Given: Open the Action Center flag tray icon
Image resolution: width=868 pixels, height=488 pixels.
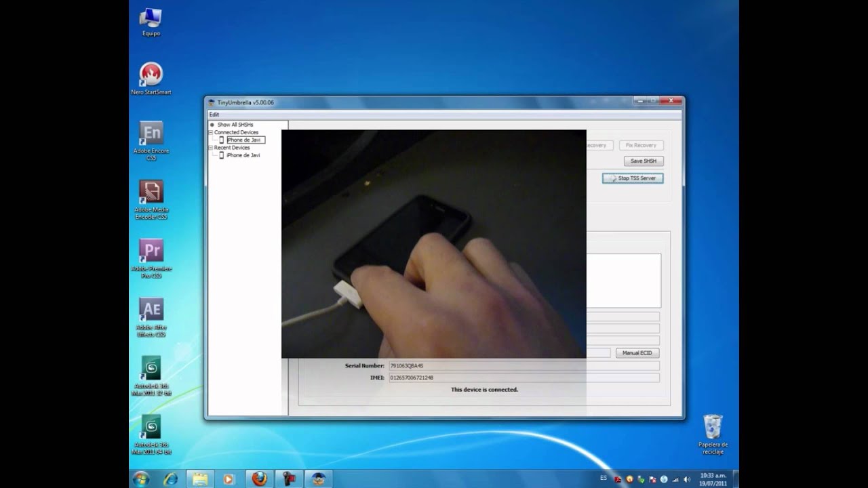Looking at the screenshot, I should [652, 479].
